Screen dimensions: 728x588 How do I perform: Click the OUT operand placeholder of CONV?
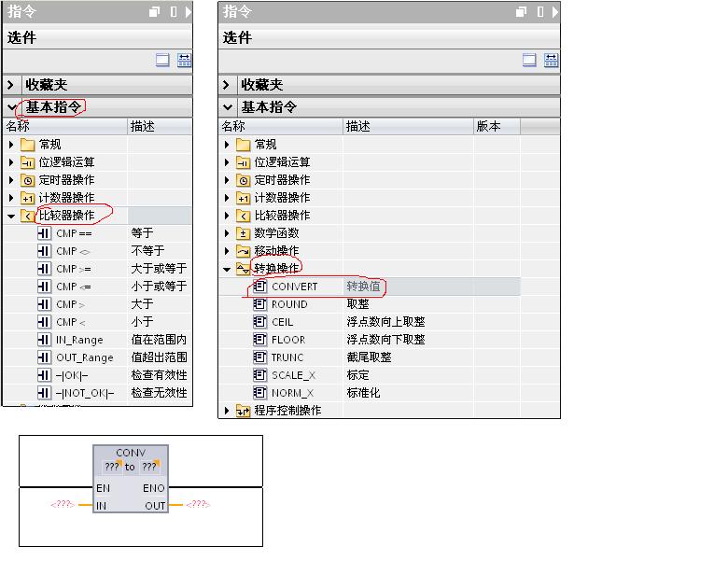pyautogui.click(x=197, y=505)
